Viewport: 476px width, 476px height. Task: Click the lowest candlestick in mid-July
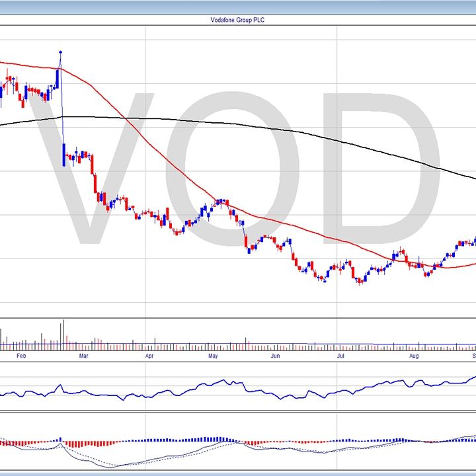tap(360, 280)
